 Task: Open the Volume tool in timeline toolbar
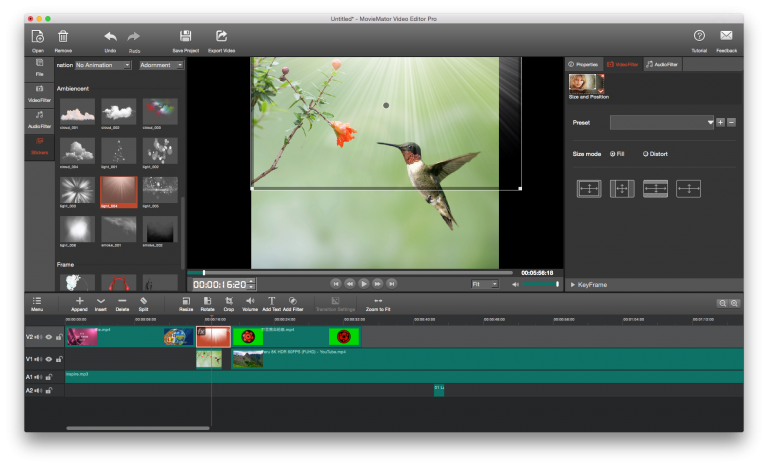click(x=250, y=303)
